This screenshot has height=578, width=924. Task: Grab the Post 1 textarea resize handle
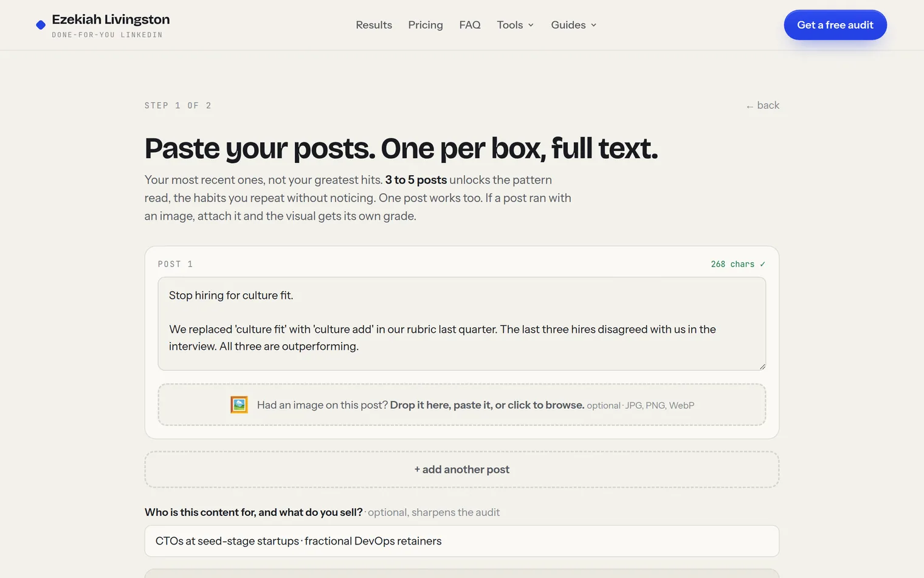click(762, 367)
